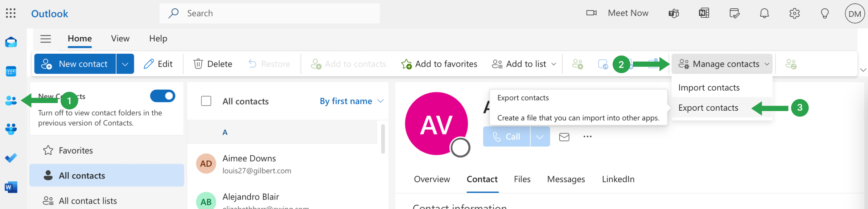Open the notifications bell
Screen dimensions: 868x209
tap(764, 13)
